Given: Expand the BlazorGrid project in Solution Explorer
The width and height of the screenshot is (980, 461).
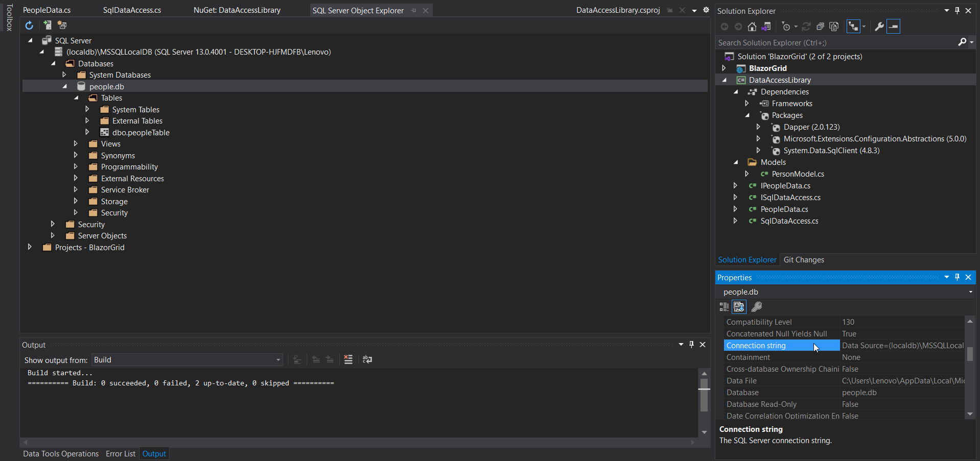Looking at the screenshot, I should tap(724, 68).
